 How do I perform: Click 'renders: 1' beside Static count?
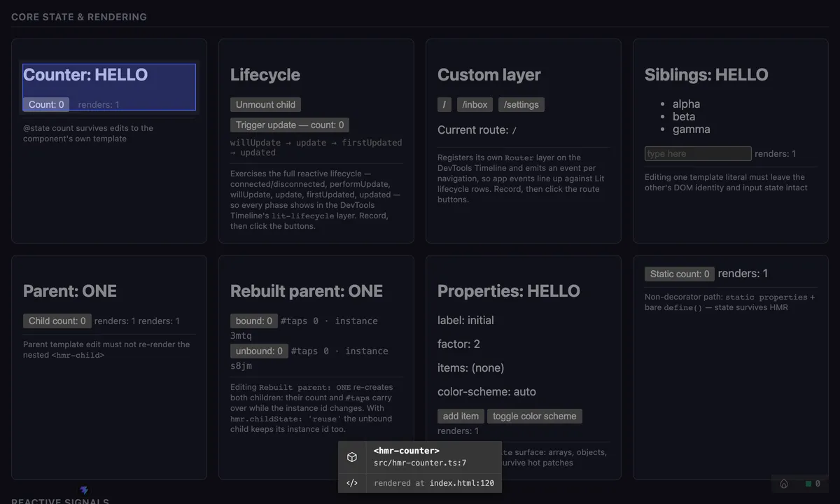tap(743, 273)
